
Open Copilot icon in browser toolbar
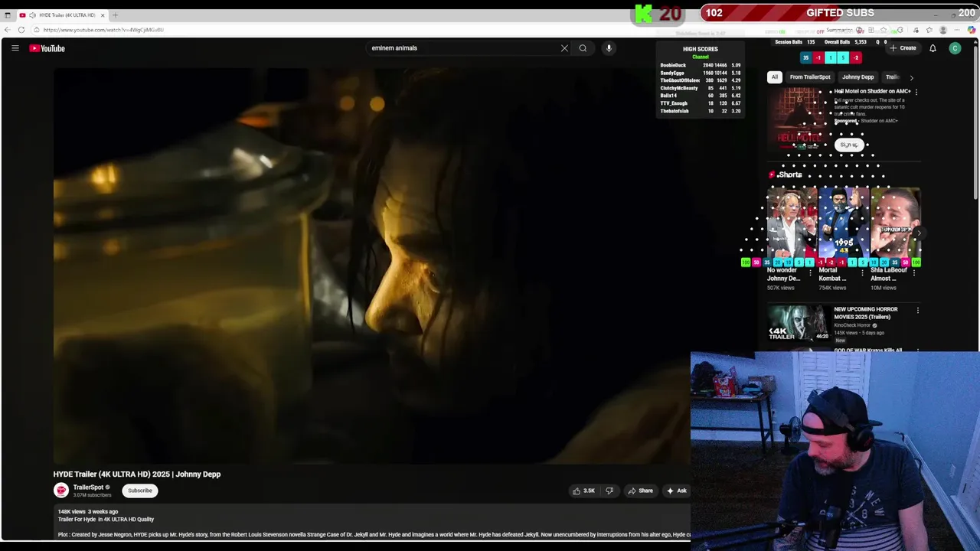pos(972,30)
